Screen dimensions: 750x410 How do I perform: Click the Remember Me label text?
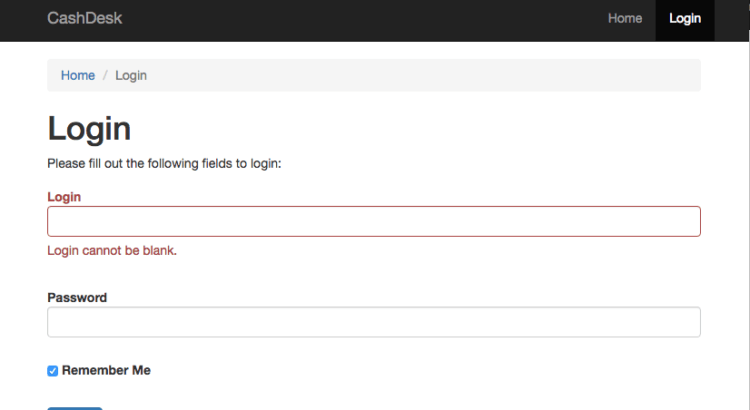coord(106,370)
